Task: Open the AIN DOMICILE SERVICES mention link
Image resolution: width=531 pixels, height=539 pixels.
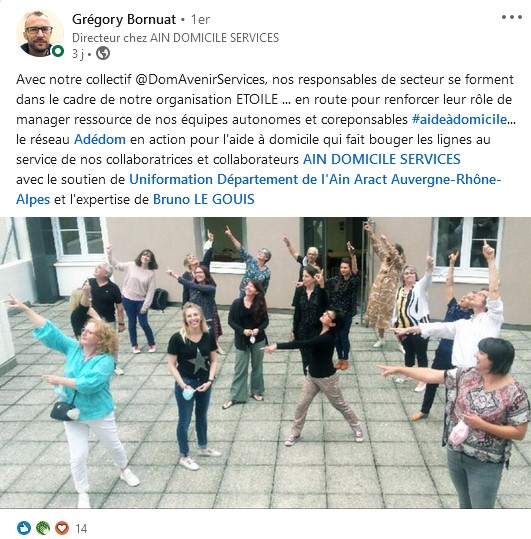Action: click(x=381, y=160)
